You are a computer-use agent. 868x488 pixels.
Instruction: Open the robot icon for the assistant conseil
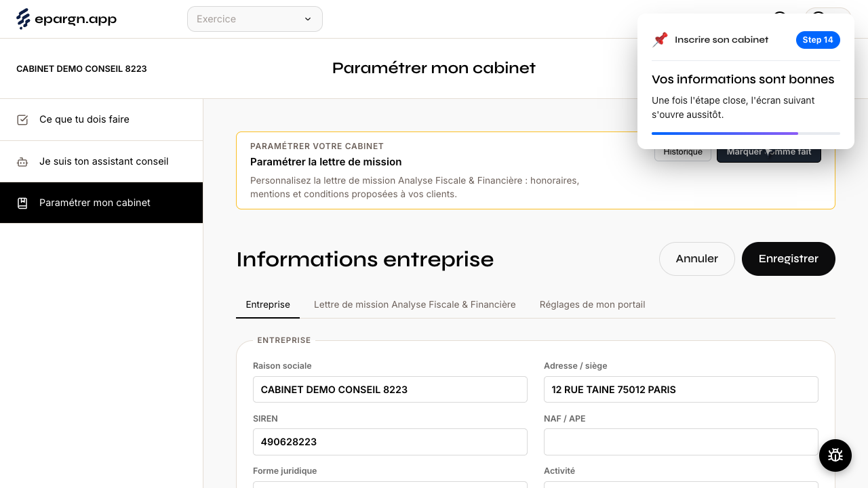[22, 162]
